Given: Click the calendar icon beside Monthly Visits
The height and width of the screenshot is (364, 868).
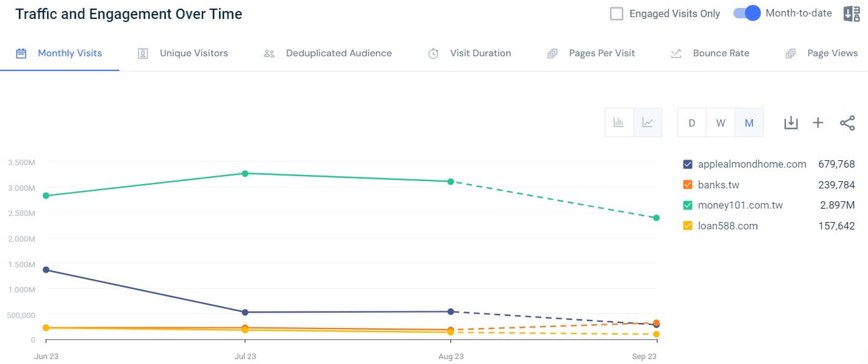Looking at the screenshot, I should [21, 53].
